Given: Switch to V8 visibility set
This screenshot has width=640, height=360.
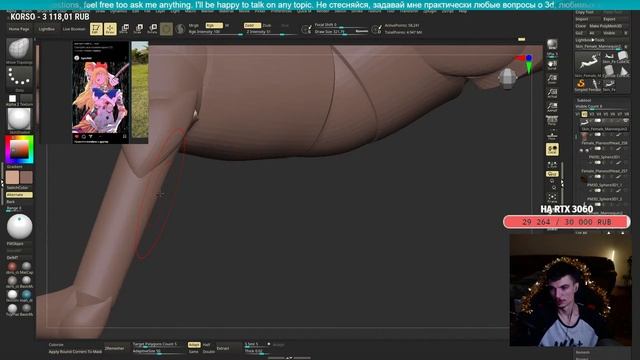Looking at the screenshot, I should click(x=627, y=114).
